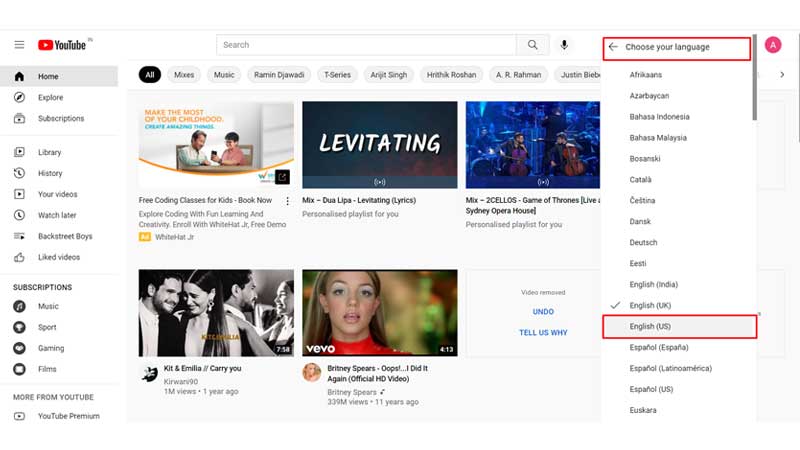This screenshot has width=800, height=450.
Task: Go back from language menu
Action: [613, 47]
